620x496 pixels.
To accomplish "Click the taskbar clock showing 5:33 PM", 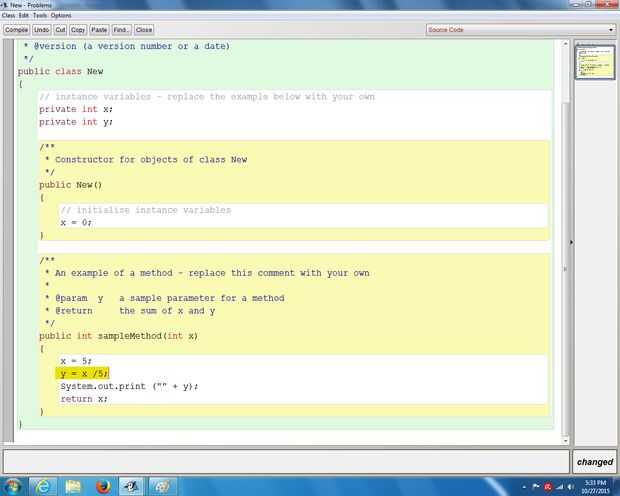I will [595, 487].
